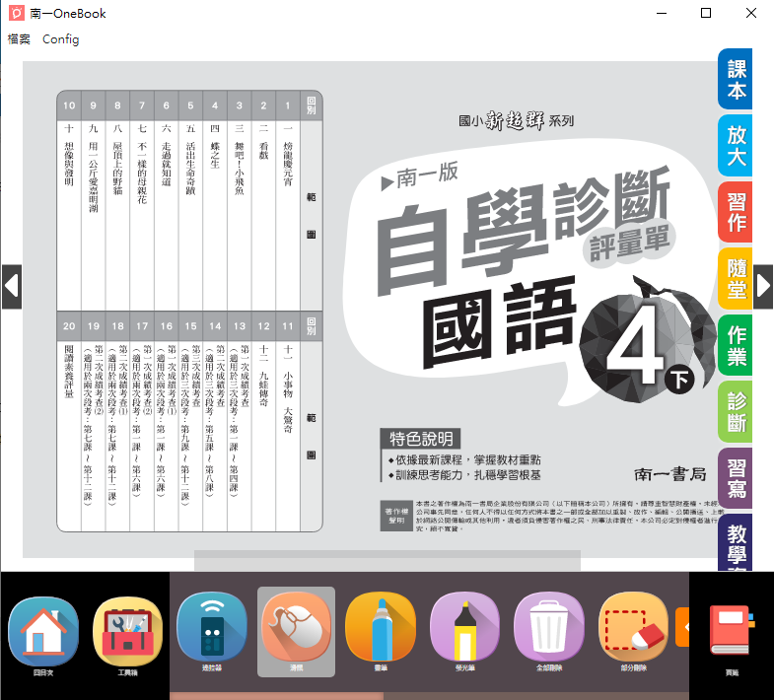Switch to the blue 課本 side tab
774x700 pixels.
pos(737,79)
